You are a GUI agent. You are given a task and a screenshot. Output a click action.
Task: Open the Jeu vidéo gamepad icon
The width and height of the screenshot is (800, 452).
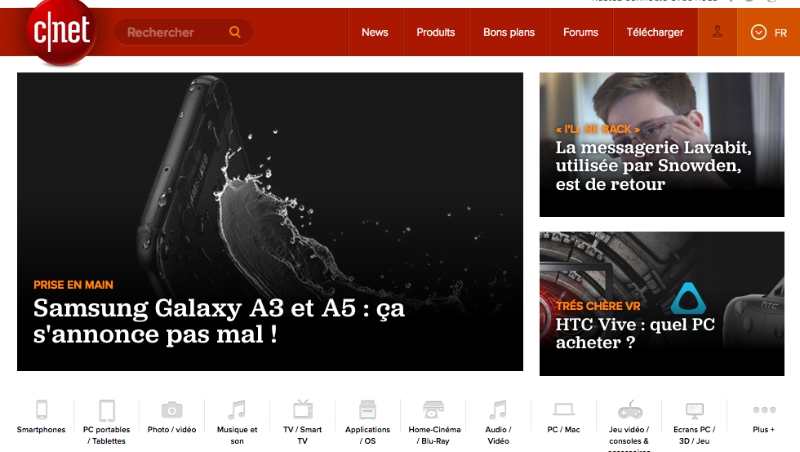tap(630, 410)
